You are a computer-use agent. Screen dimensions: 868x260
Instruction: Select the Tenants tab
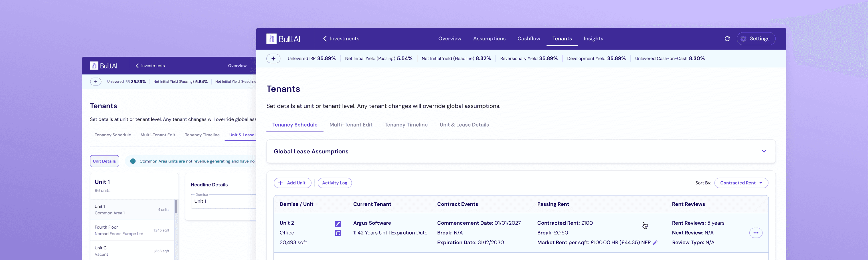pyautogui.click(x=562, y=39)
